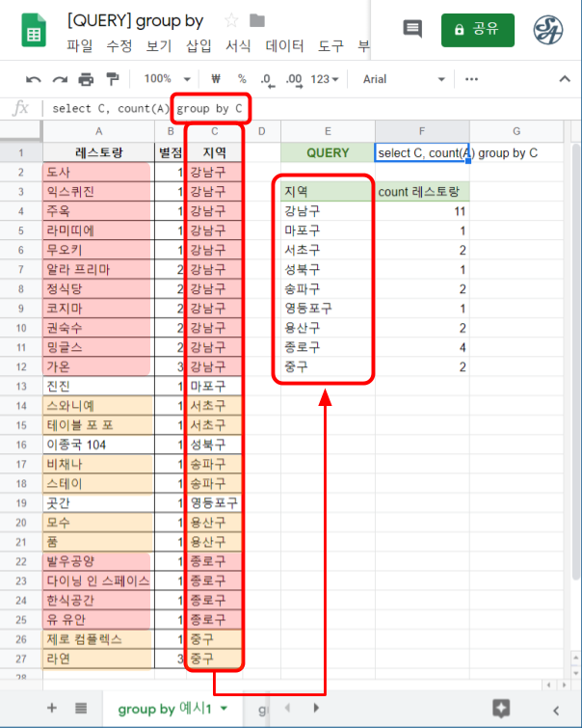
Task: Open the 123 number format dropdown
Action: 325,79
